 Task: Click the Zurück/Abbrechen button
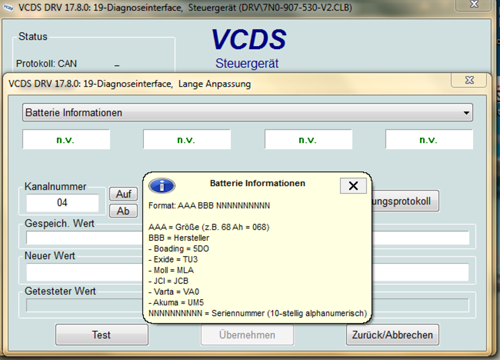coord(392,335)
